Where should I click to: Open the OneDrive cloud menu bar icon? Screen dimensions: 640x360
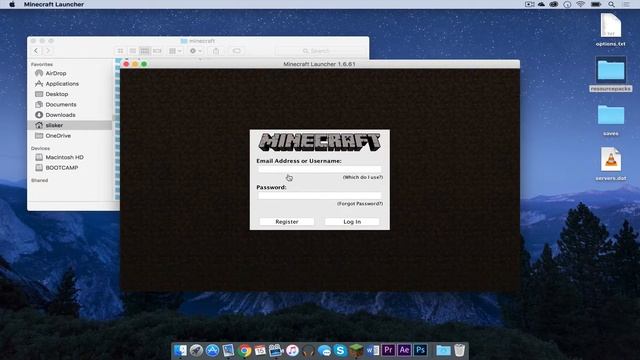pos(541,4)
